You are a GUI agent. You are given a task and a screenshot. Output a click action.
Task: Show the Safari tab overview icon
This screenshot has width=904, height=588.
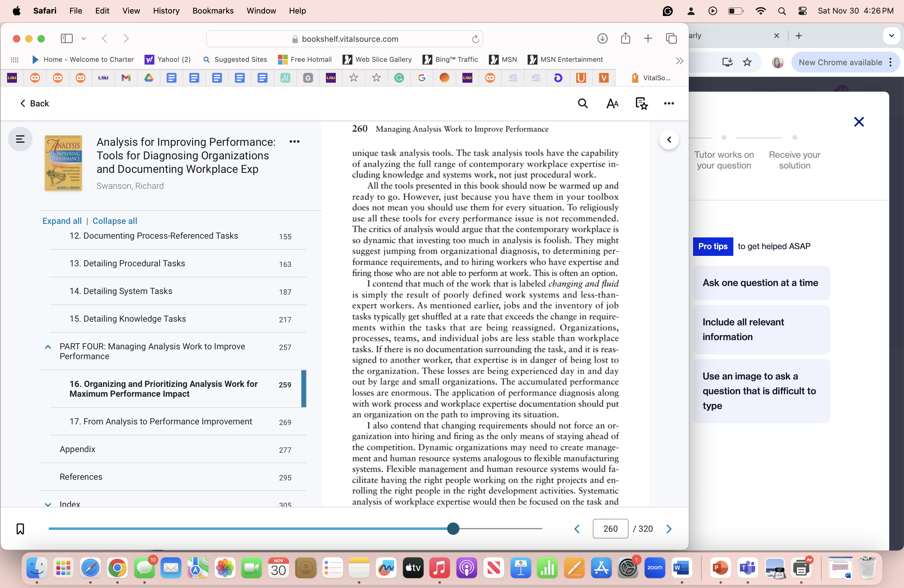point(671,38)
